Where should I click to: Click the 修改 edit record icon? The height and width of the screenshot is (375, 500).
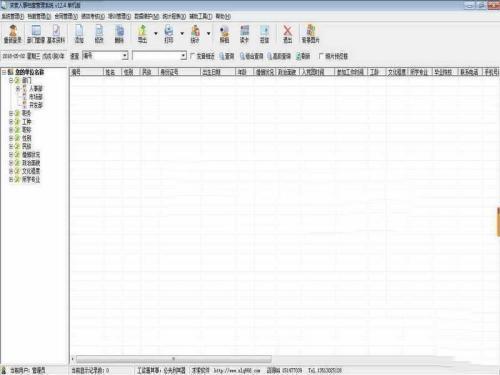pos(99,34)
